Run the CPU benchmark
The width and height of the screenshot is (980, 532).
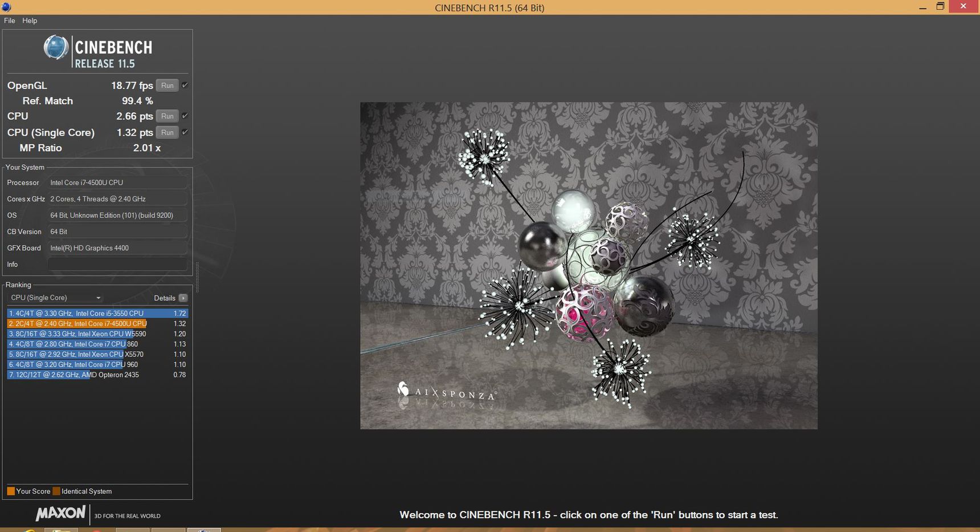pyautogui.click(x=167, y=116)
